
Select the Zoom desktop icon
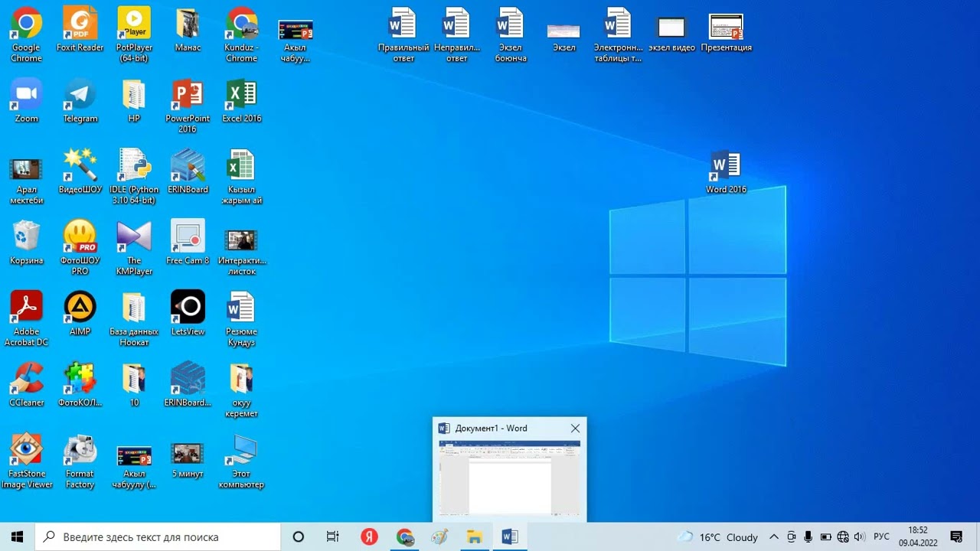[26, 101]
